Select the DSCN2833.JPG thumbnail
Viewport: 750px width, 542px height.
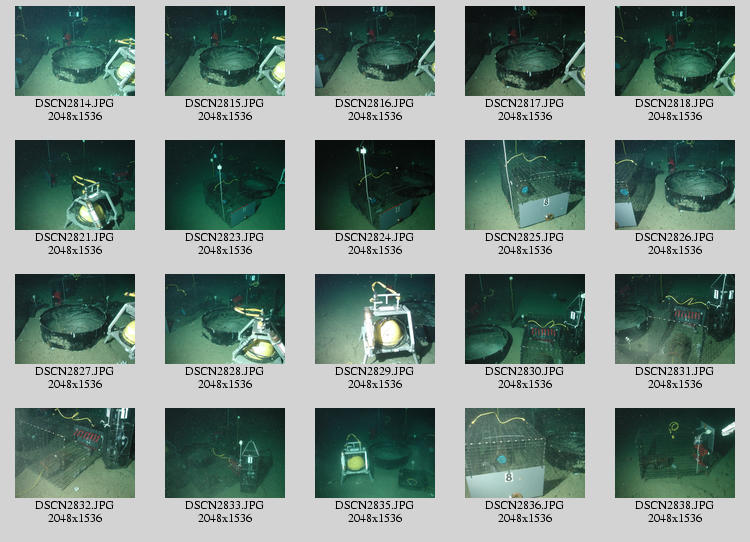225,453
